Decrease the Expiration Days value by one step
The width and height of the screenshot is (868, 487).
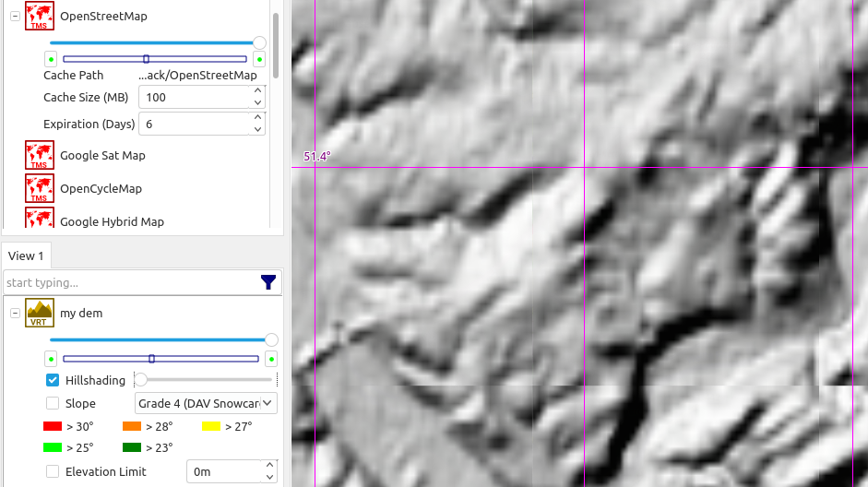pyautogui.click(x=257, y=129)
